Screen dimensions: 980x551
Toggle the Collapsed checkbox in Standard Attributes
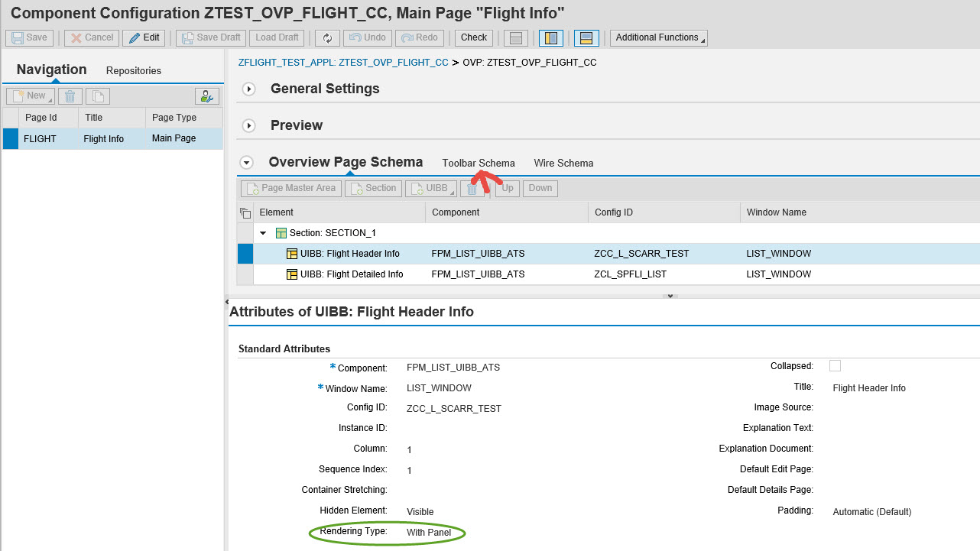click(835, 365)
